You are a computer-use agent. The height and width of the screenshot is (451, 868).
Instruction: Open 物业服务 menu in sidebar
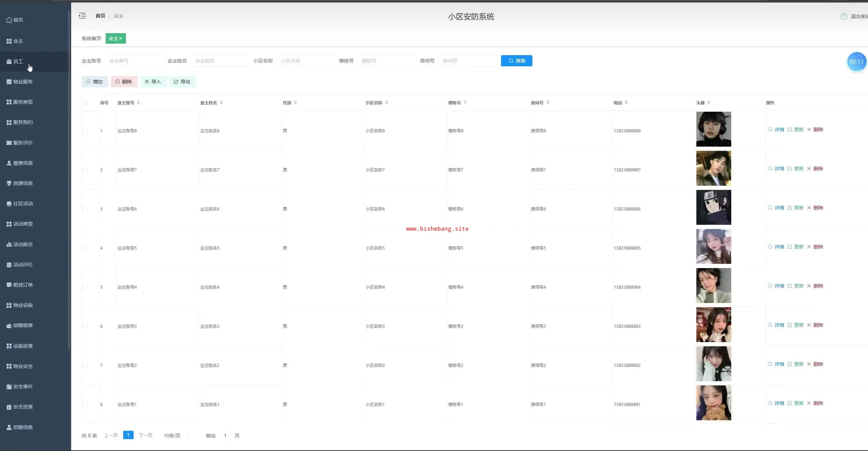pos(23,82)
